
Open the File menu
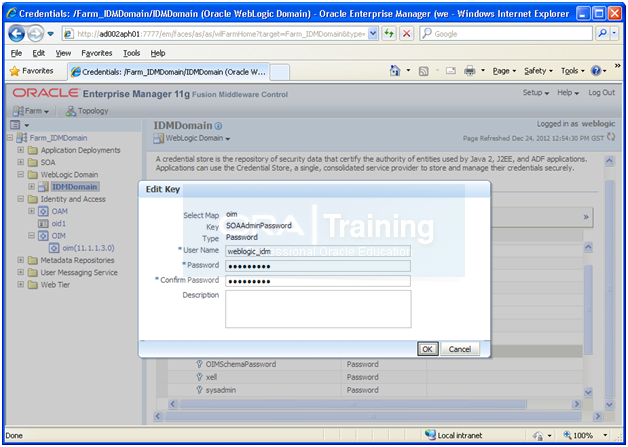click(x=16, y=53)
